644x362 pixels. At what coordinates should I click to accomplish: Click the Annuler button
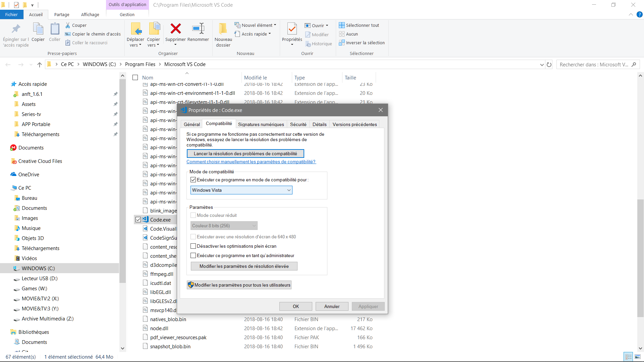pos(332,306)
